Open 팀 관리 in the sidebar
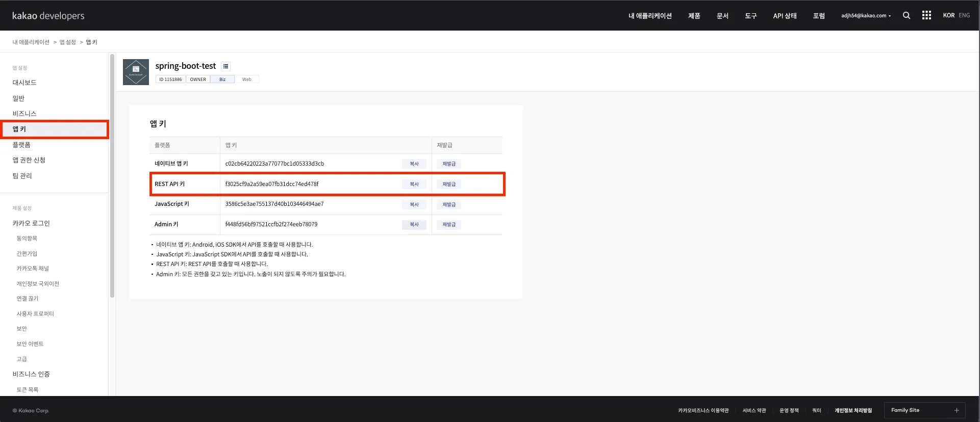This screenshot has width=980, height=422. [22, 176]
